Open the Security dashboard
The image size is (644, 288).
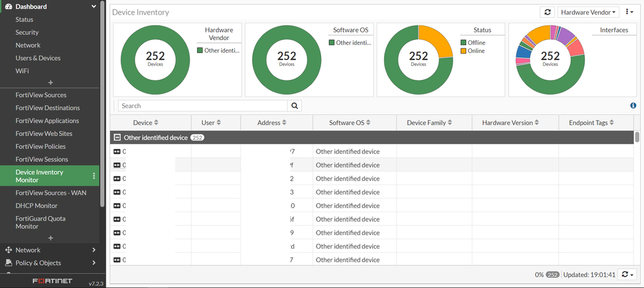coord(27,32)
